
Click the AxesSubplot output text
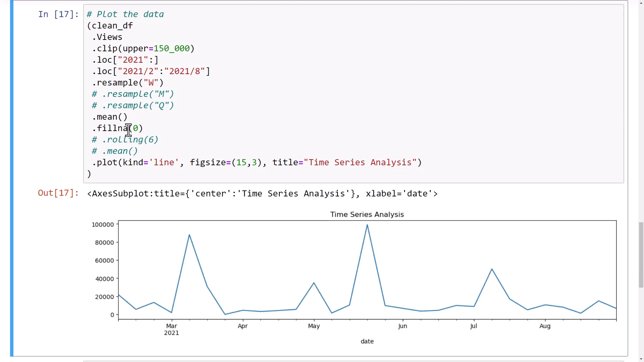point(262,193)
